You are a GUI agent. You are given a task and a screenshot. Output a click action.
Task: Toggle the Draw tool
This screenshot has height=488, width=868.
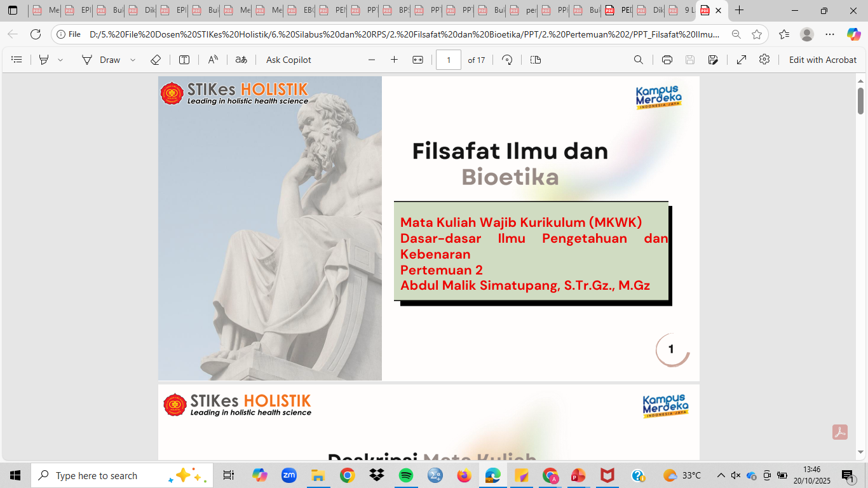tap(102, 60)
